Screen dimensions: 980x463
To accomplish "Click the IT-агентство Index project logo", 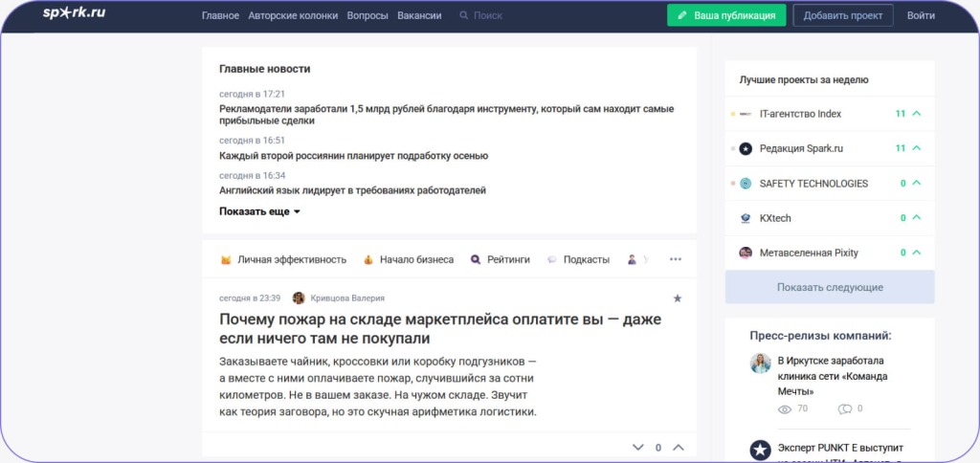I will (x=746, y=114).
